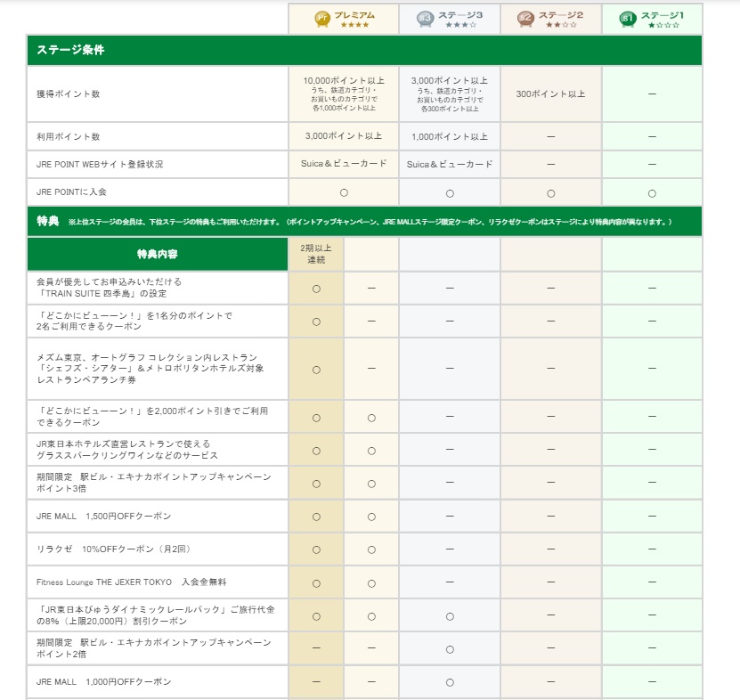Image resolution: width=740 pixels, height=700 pixels.
Task: Click Fitness Lounge THE JEXER TOKYO row label
Action: (131, 582)
